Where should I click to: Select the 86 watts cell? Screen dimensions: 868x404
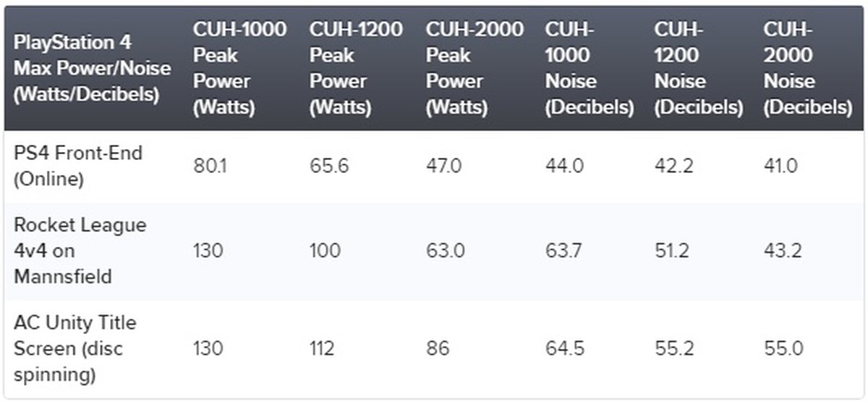(x=438, y=348)
